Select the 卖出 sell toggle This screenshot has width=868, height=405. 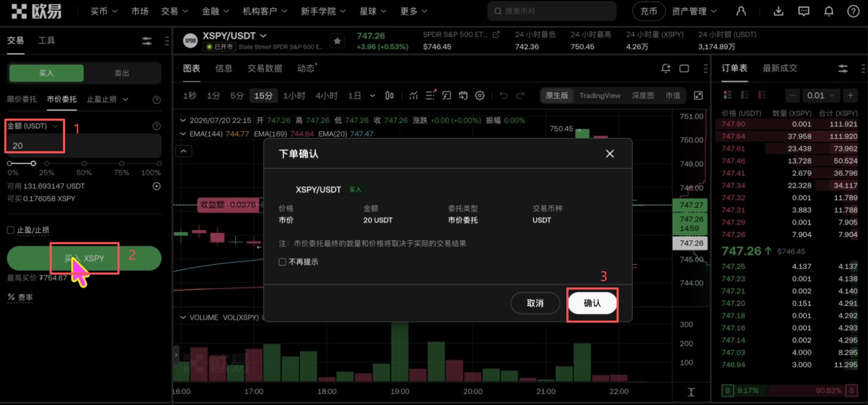point(122,73)
